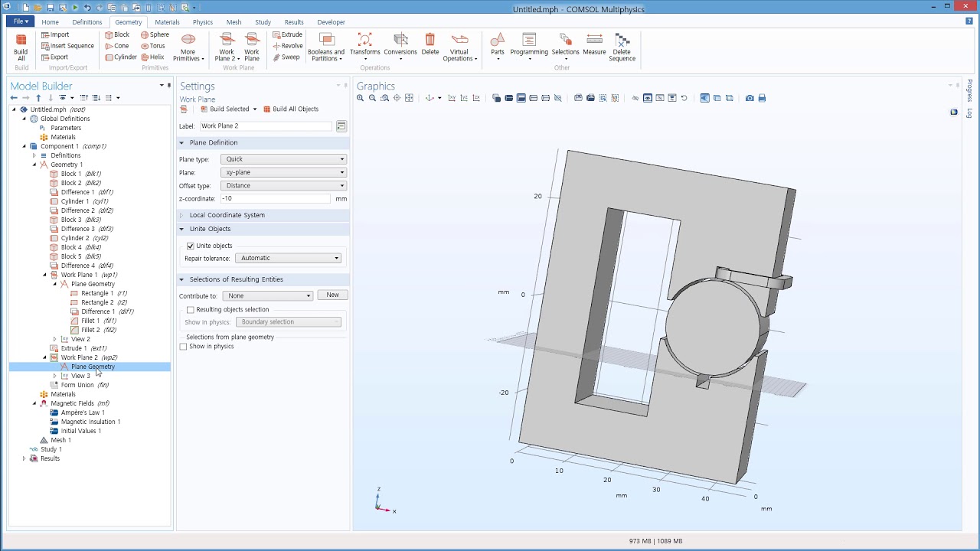This screenshot has height=551, width=980.
Task: Select the Cylinder primitive tool
Action: 120,57
